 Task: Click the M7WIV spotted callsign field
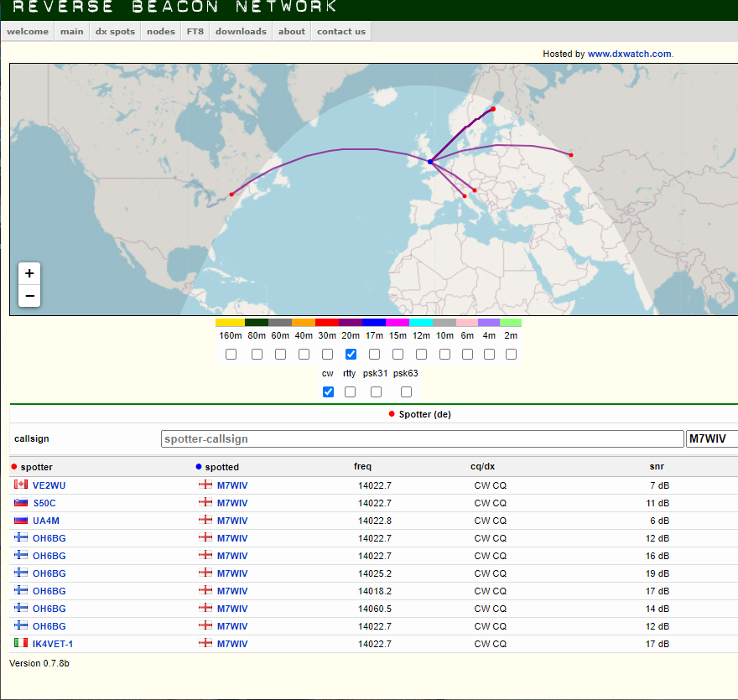pyautogui.click(x=712, y=439)
